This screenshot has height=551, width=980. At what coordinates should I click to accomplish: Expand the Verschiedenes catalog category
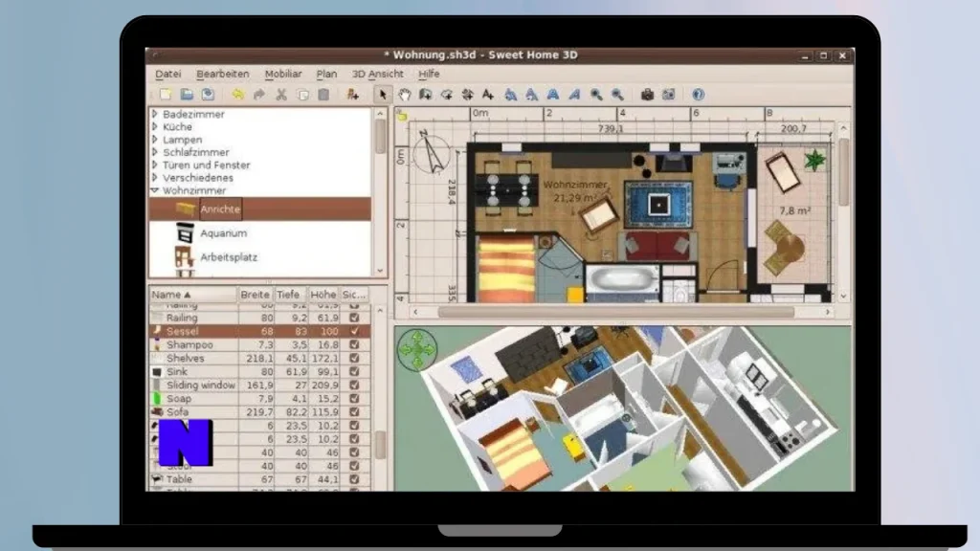pyautogui.click(x=155, y=178)
